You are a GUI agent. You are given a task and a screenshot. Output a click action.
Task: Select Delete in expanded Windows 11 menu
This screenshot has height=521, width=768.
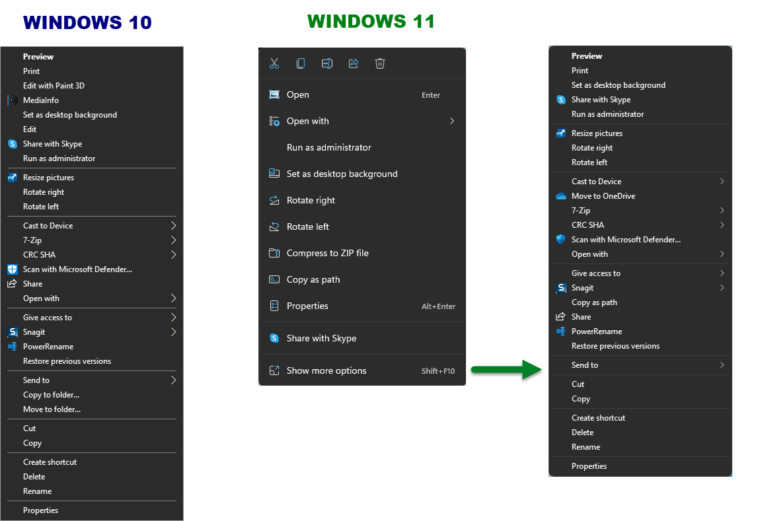582,432
